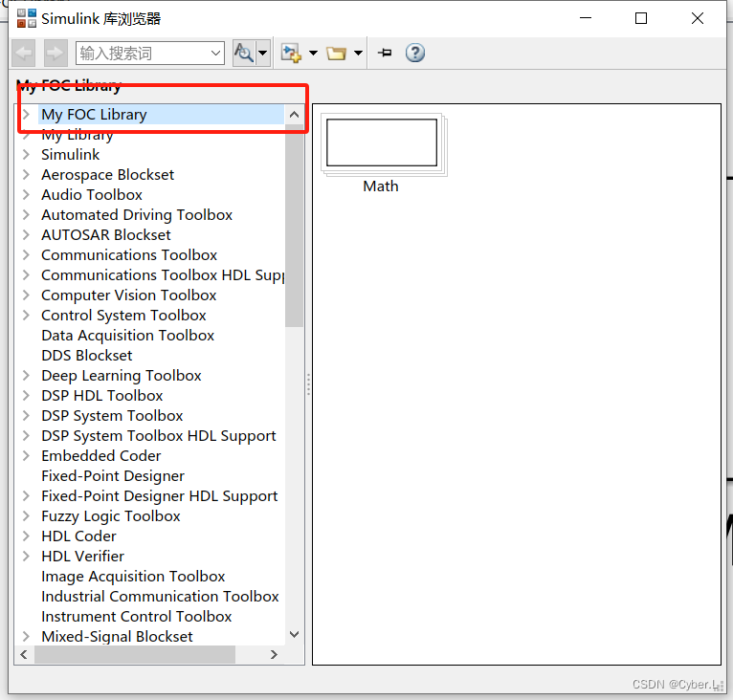Select Audio Toolbox

[x=92, y=195]
